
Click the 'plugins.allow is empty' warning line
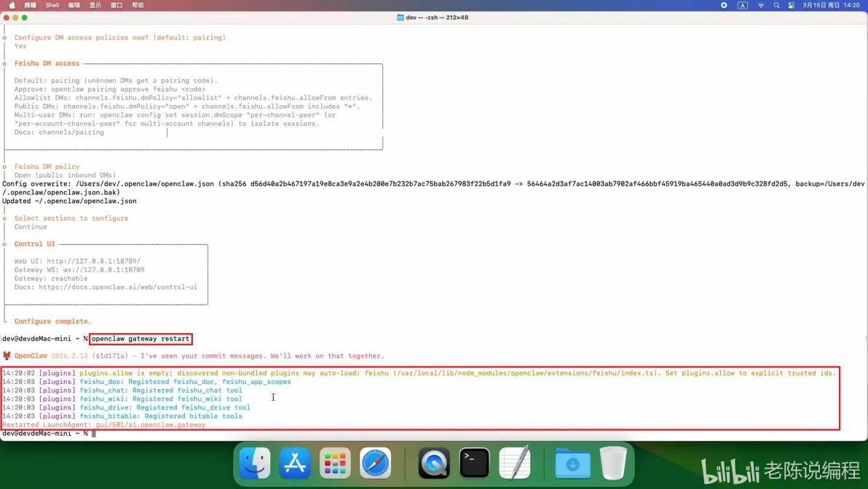pos(419,373)
